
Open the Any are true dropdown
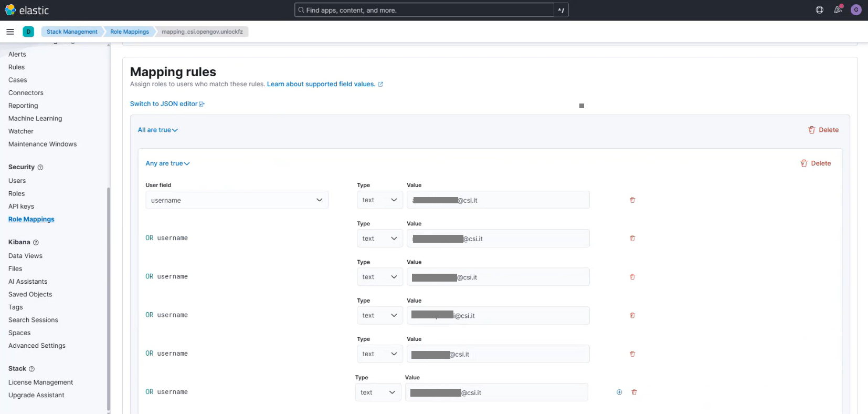(167, 163)
